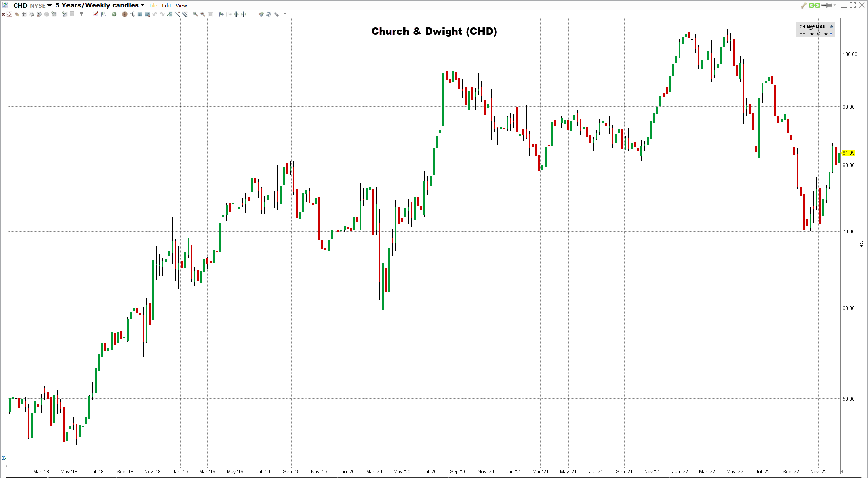The width and height of the screenshot is (868, 478).
Task: Click the clock time parameters icon
Action: tap(39, 14)
